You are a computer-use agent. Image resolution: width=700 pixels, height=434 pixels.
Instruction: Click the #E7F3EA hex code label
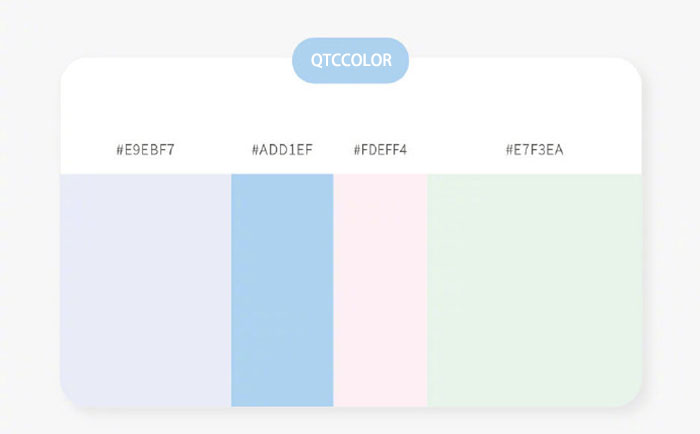pyautogui.click(x=535, y=151)
